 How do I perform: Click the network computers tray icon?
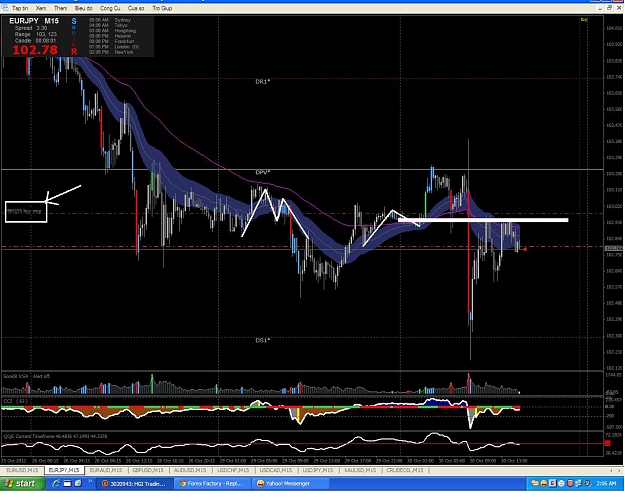coord(578,483)
